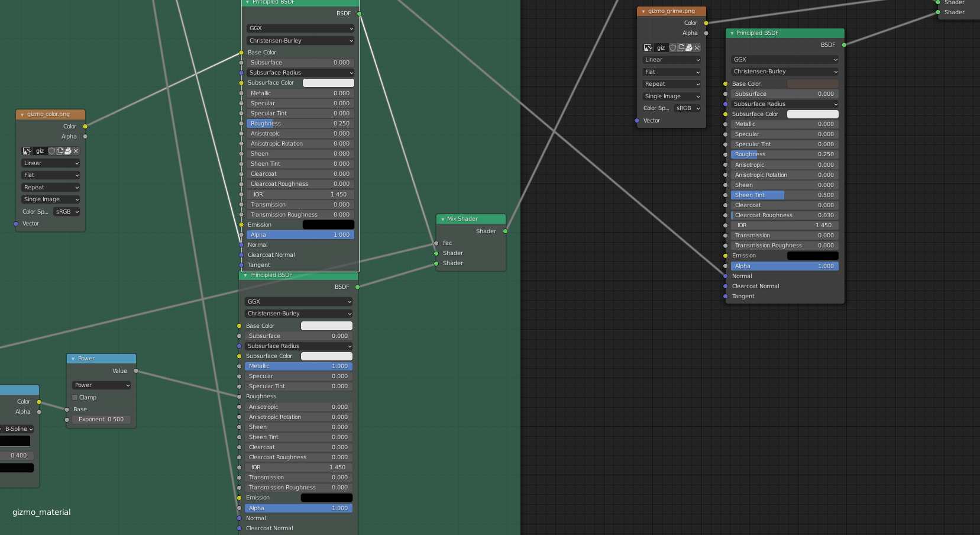
Task: Select the Mix Shader node header
Action: tap(471, 219)
